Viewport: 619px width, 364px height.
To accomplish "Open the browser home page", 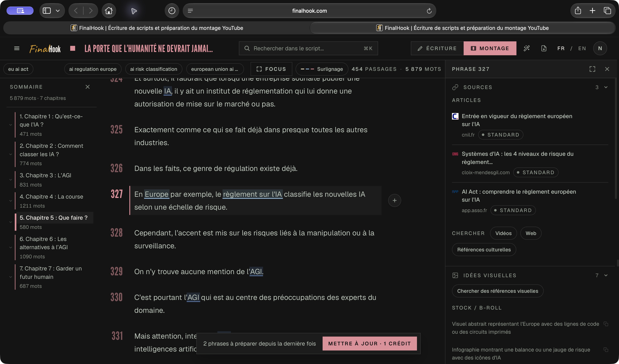I will pyautogui.click(x=109, y=11).
